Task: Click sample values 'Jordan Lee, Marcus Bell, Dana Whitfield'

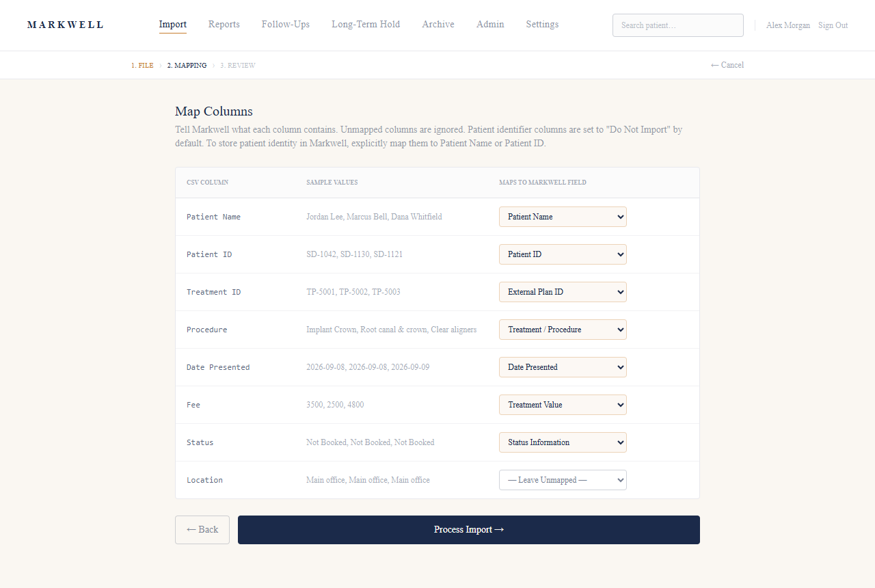Action: [374, 217]
